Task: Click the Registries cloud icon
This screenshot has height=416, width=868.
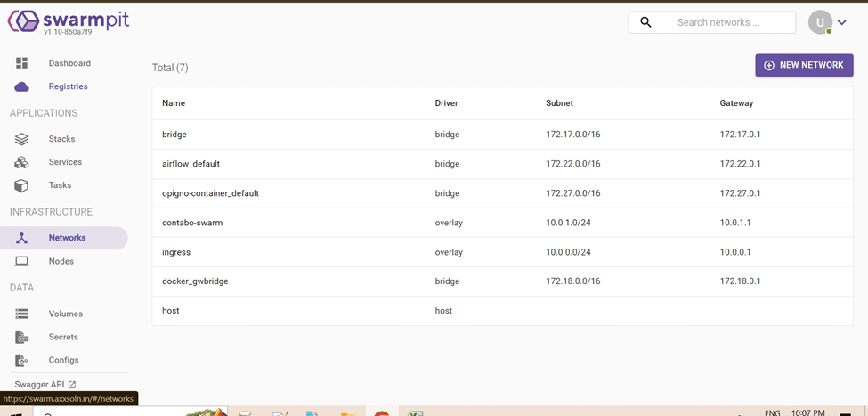Action: (21, 86)
